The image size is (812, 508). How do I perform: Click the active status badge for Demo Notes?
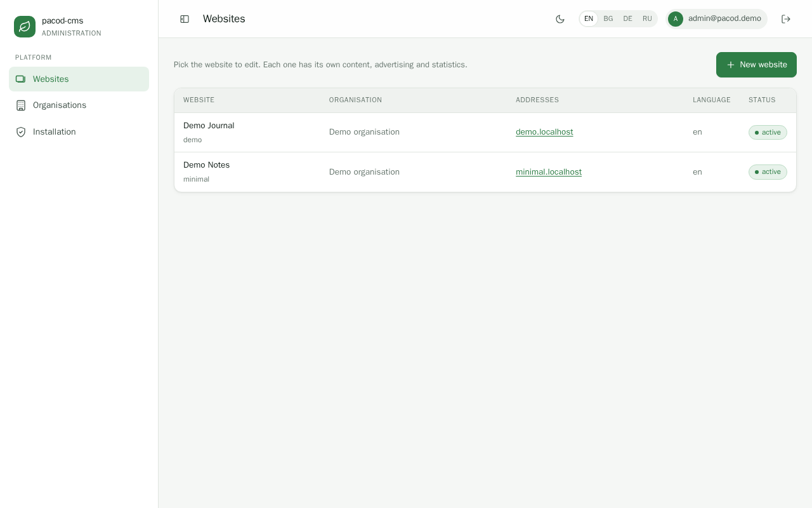pyautogui.click(x=768, y=172)
